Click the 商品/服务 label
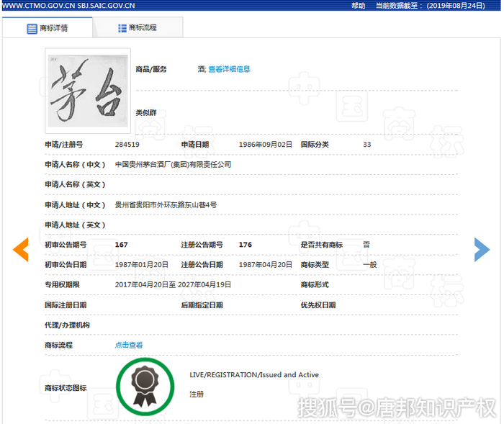This screenshot has height=424, width=504. 151,69
